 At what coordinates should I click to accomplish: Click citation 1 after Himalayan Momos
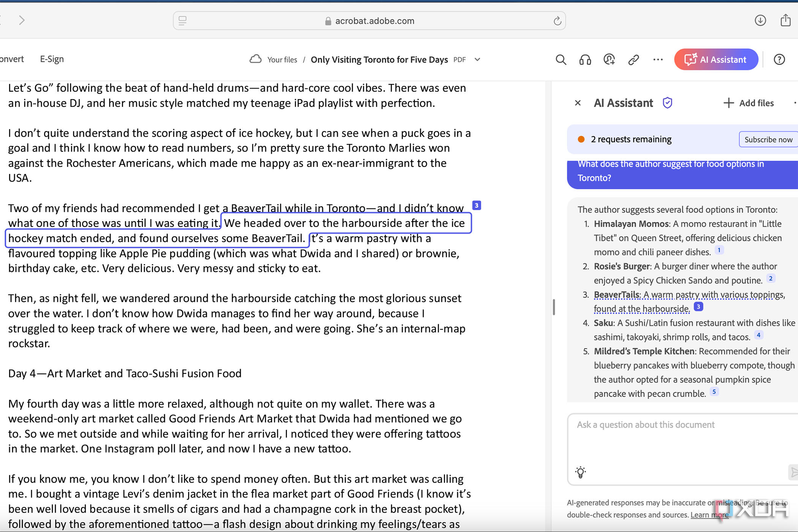[719, 250]
